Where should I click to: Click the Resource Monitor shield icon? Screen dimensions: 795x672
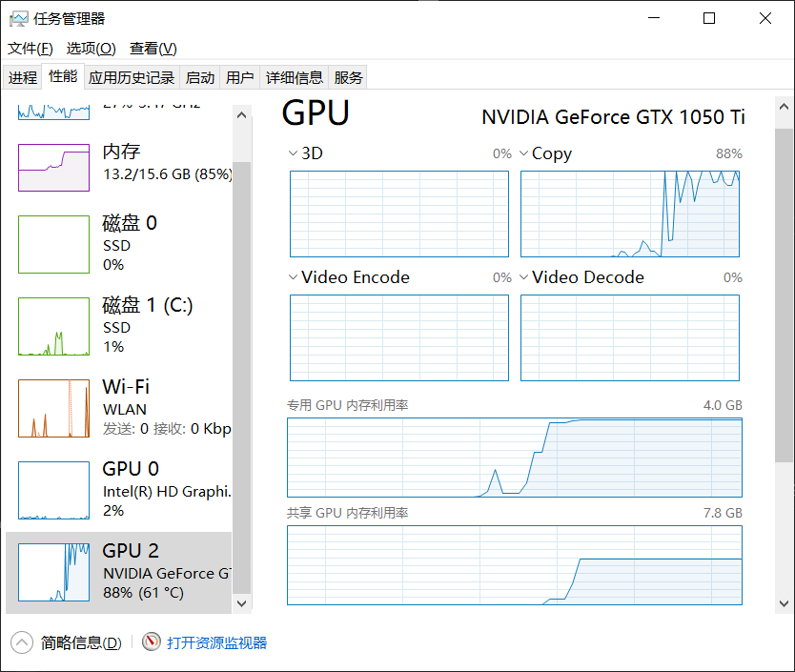coord(151,642)
